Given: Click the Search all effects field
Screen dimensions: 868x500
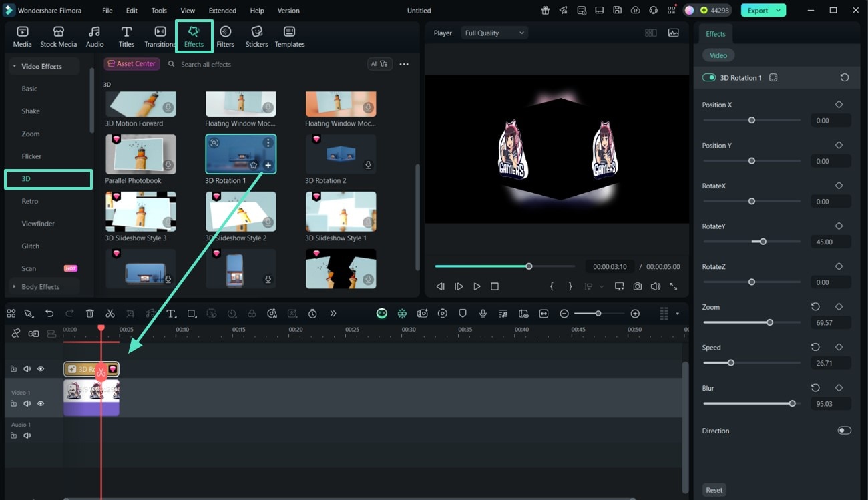Looking at the screenshot, I should [264, 65].
